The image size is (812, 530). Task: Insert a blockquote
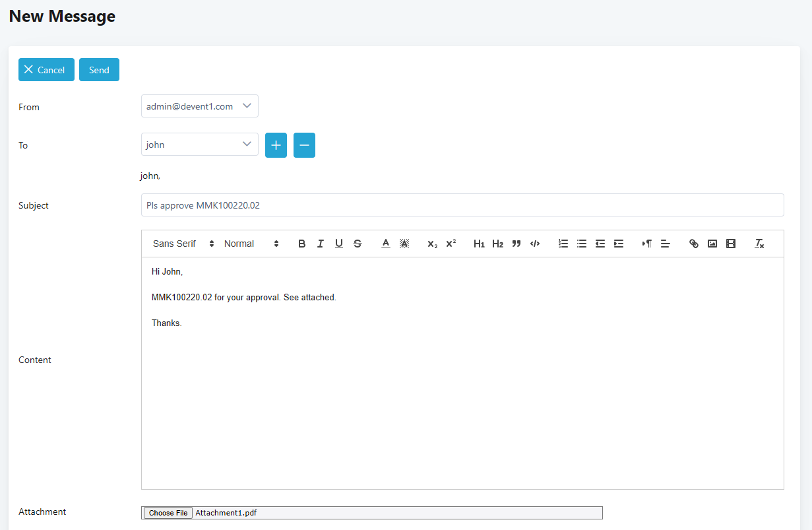coord(516,244)
